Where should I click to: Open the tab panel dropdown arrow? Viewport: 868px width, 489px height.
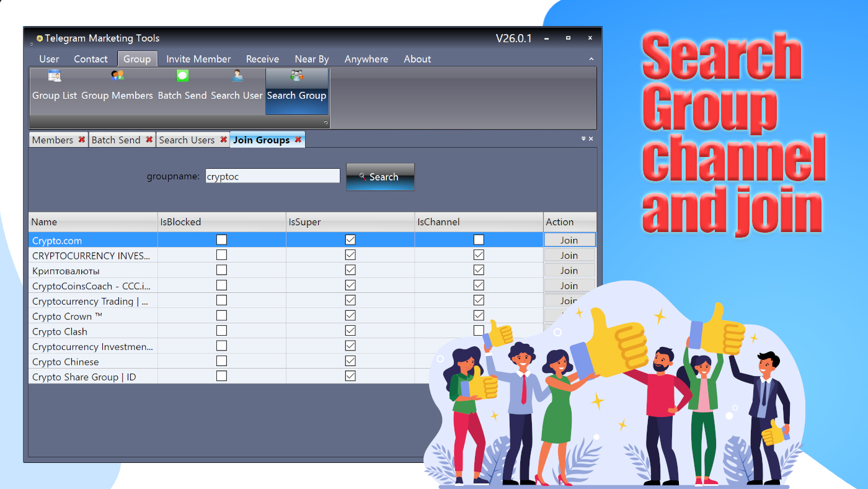coord(582,139)
